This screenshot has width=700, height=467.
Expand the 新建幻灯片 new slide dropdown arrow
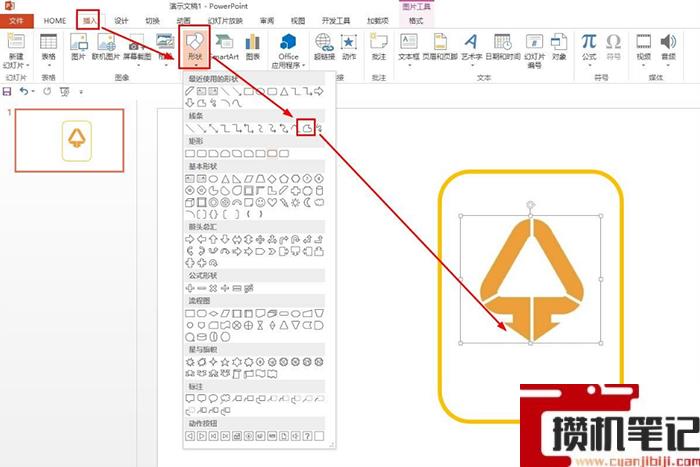point(27,65)
